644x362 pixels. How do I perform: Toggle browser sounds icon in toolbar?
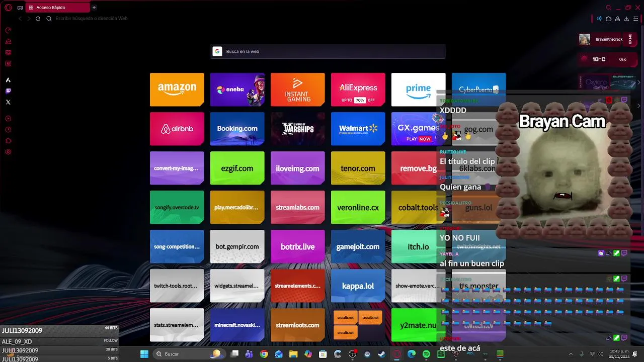pos(599,19)
